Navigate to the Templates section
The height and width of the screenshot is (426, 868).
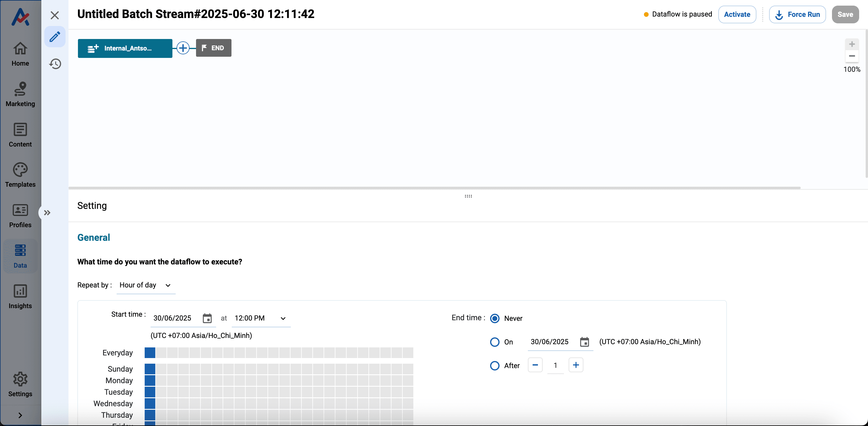click(20, 175)
